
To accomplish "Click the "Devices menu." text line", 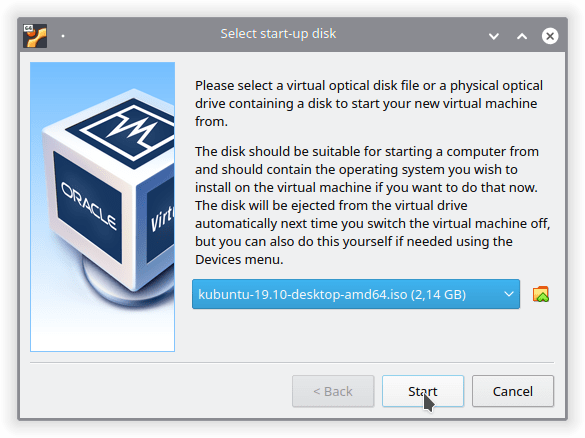I will [239, 259].
